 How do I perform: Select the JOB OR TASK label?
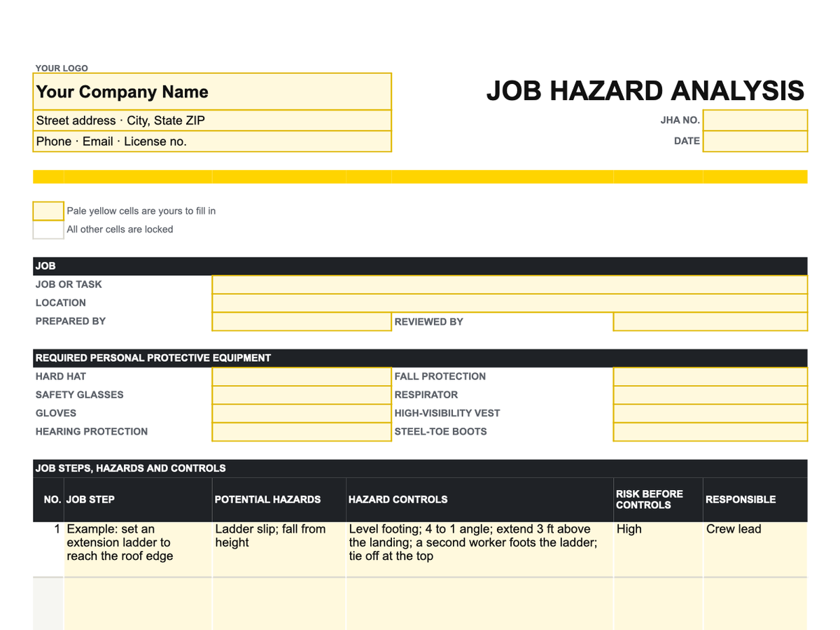pyautogui.click(x=69, y=284)
